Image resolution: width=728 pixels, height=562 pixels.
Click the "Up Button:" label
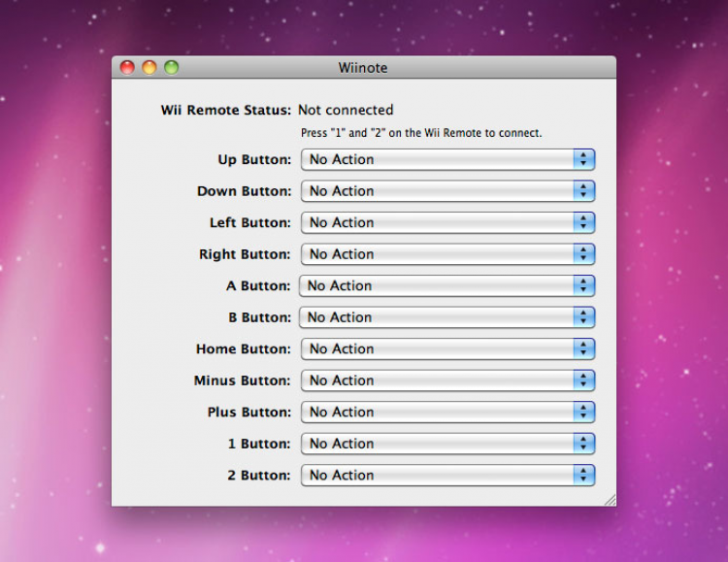pos(254,160)
